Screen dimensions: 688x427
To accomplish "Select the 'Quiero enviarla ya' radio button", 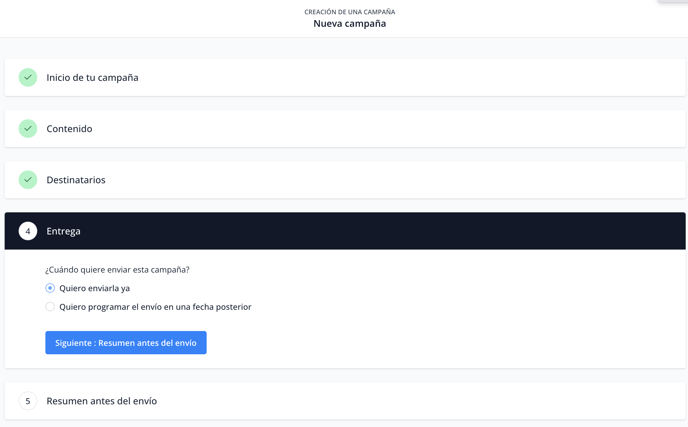I will click(x=50, y=288).
